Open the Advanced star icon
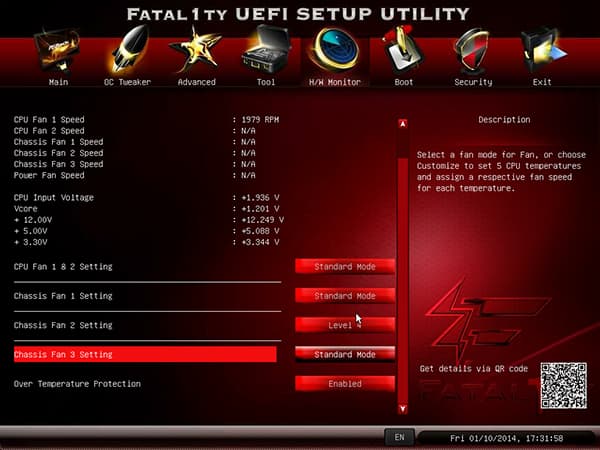The image size is (600, 450). point(196,50)
